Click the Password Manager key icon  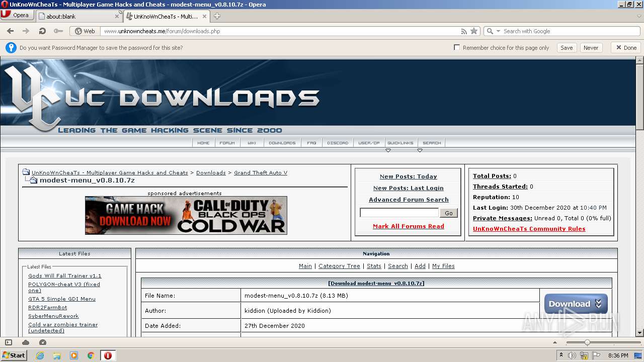[x=11, y=48]
